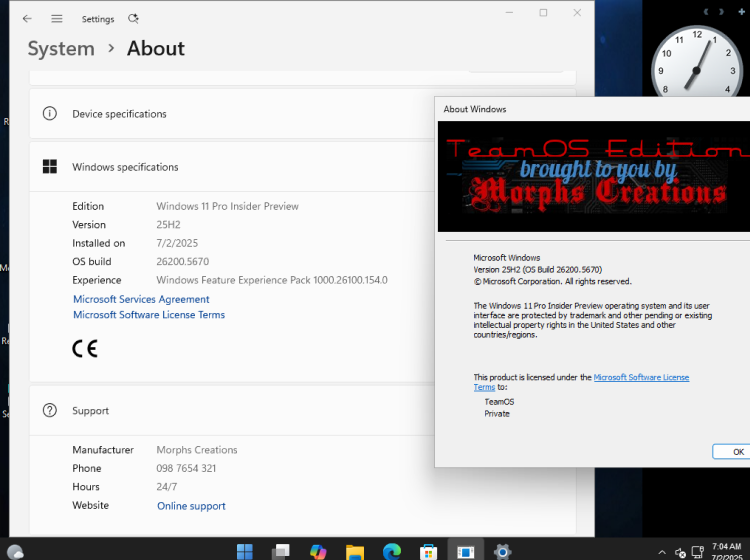Screen dimensions: 750x560
Task: Collapse the Windows specifications section
Action: click(x=232, y=166)
